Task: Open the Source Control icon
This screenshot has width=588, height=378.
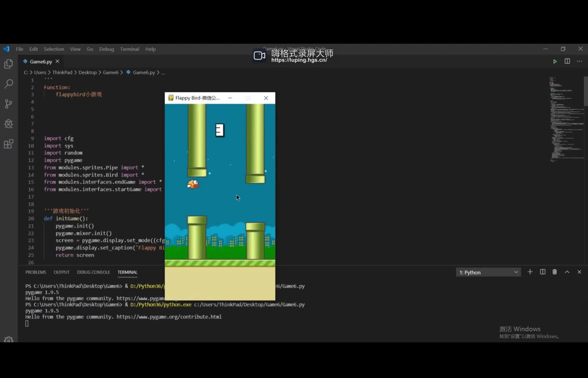Action: tap(8, 104)
